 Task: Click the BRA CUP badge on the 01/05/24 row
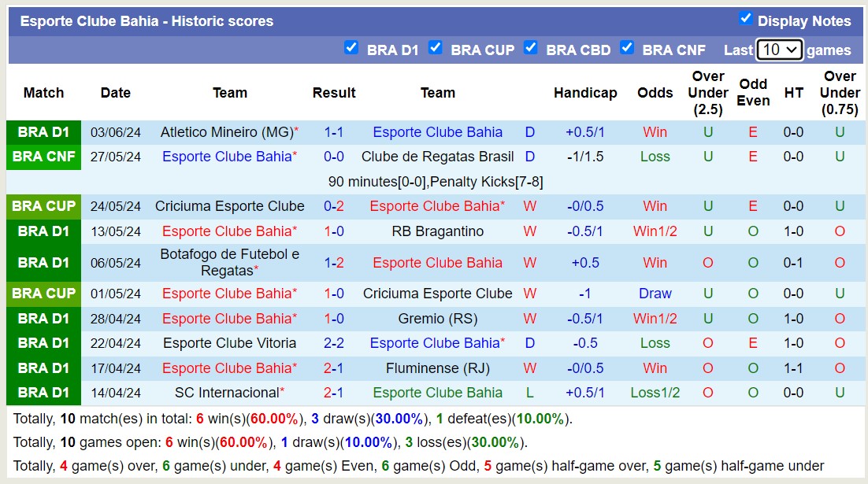click(43, 294)
